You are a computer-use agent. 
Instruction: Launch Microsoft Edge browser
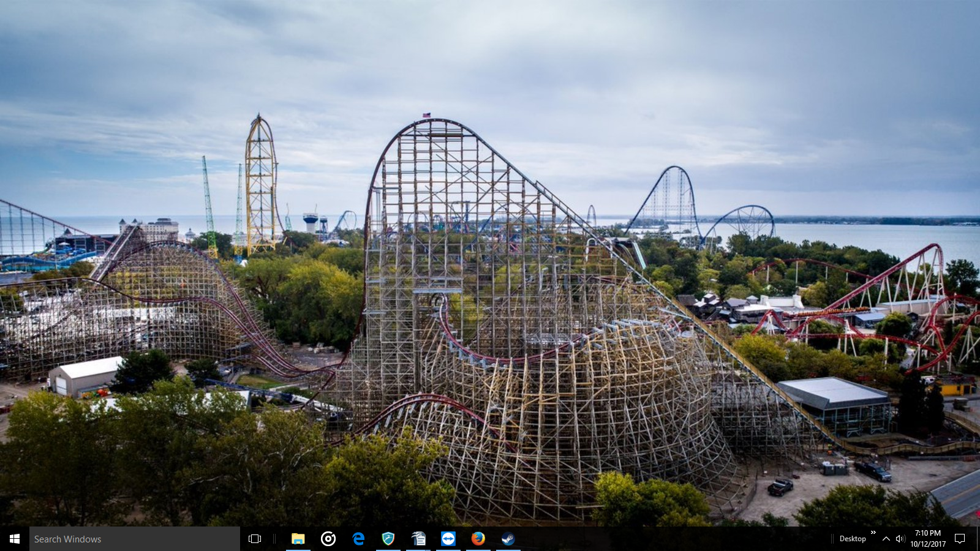(x=358, y=539)
